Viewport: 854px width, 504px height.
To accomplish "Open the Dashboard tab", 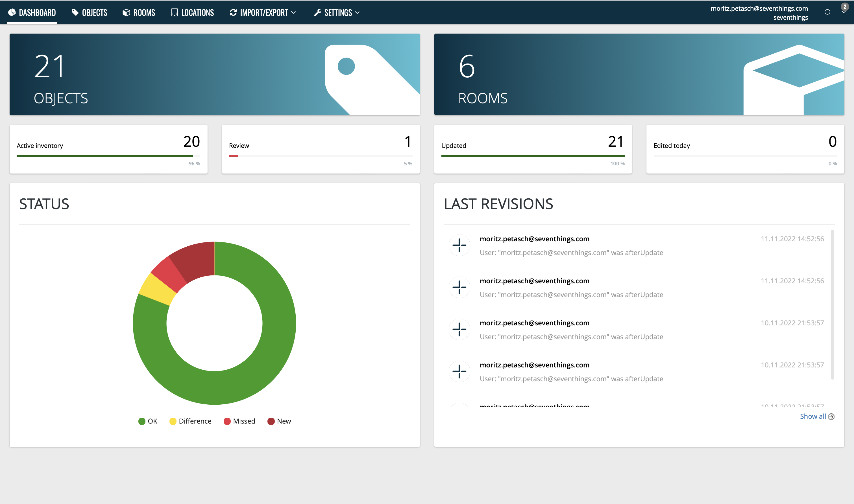I will [x=32, y=13].
